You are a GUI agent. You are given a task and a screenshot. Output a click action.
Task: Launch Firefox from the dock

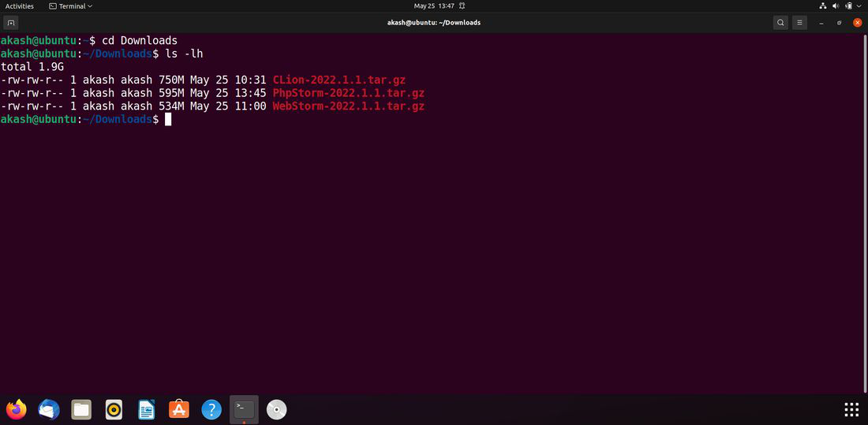[x=17, y=409]
